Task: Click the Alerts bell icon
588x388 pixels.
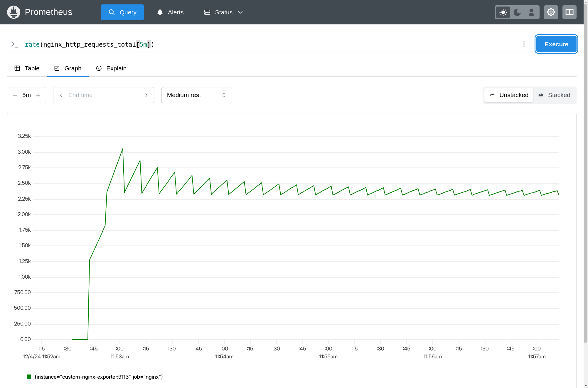Action: coord(160,12)
